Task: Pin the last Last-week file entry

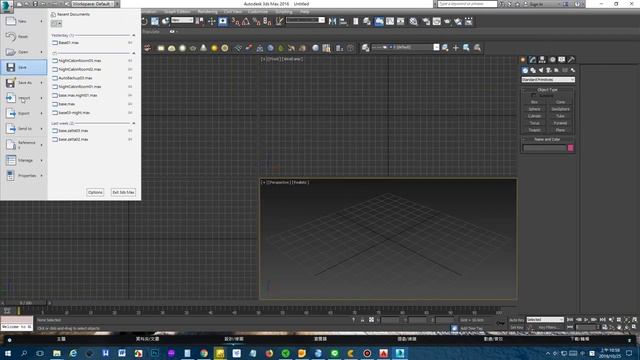Action: pyautogui.click(x=130, y=139)
